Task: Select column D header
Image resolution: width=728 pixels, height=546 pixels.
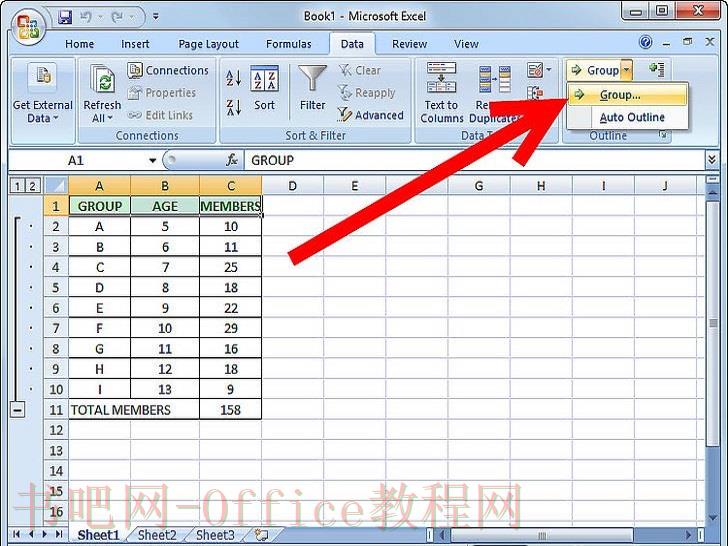Action: [292, 186]
